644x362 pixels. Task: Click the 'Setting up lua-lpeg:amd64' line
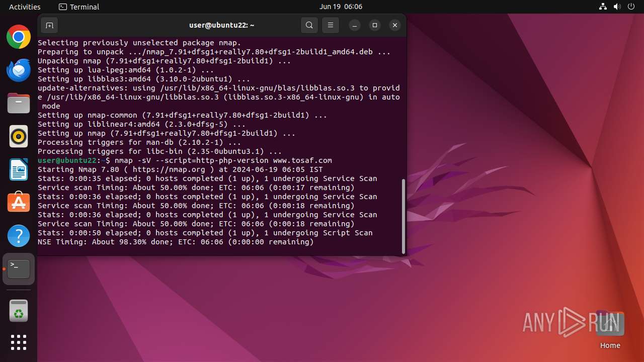click(126, 70)
